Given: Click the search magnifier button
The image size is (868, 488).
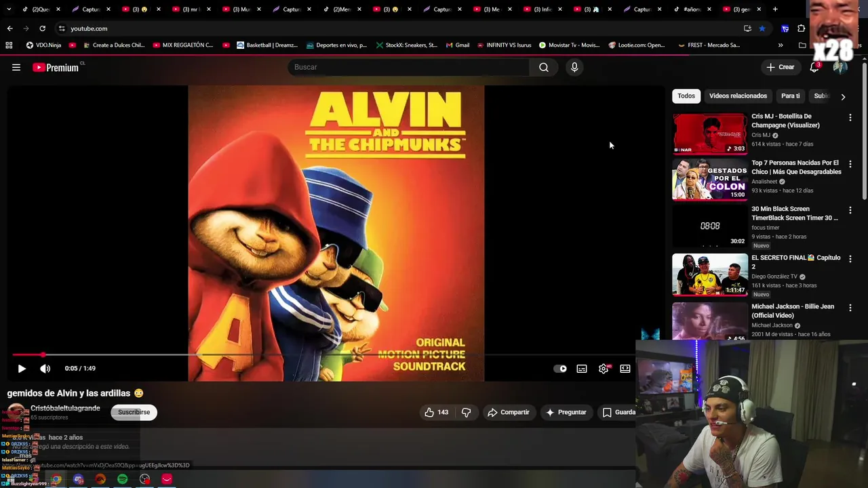Looking at the screenshot, I should tap(544, 67).
